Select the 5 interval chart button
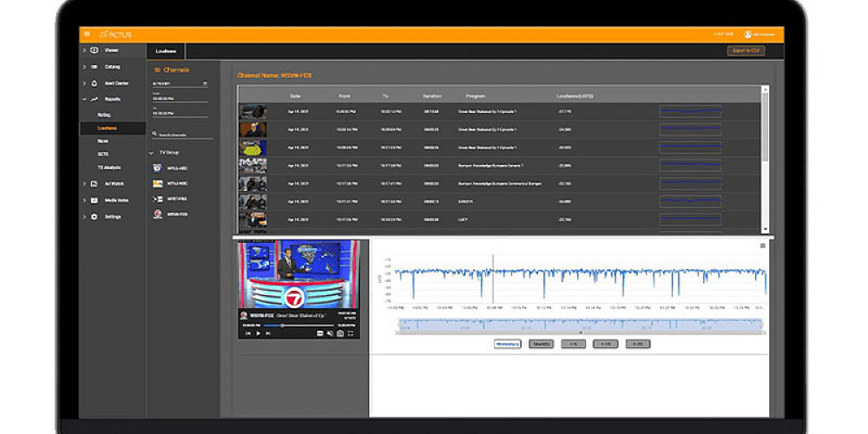This screenshot has height=434, width=868. click(573, 344)
